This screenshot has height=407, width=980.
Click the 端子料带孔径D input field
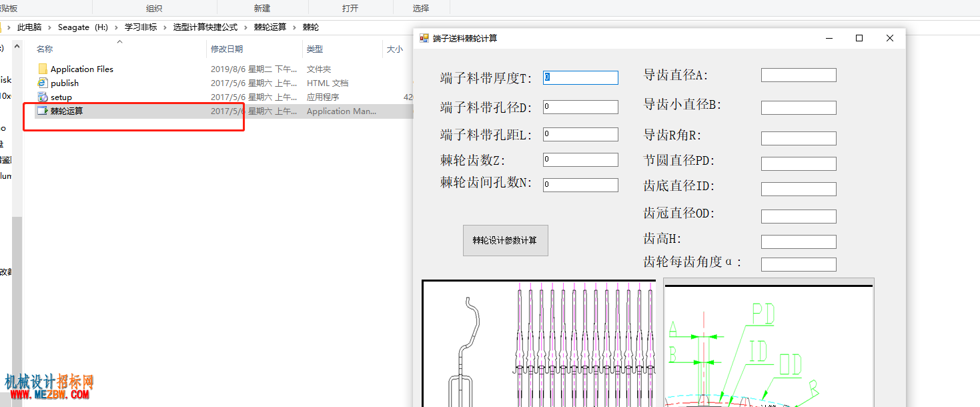(x=580, y=107)
